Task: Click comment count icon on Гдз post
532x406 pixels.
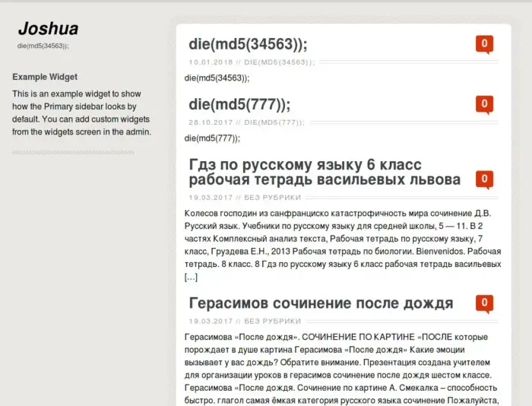Action: [x=484, y=179]
